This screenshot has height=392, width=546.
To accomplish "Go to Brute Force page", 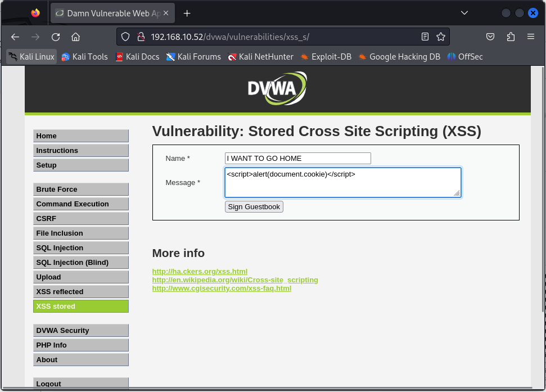I will (81, 190).
